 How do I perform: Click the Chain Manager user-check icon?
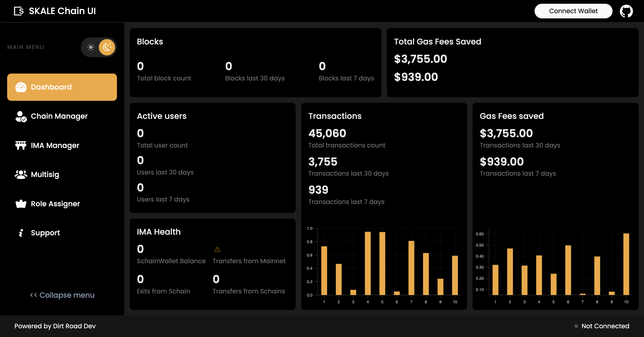[21, 116]
